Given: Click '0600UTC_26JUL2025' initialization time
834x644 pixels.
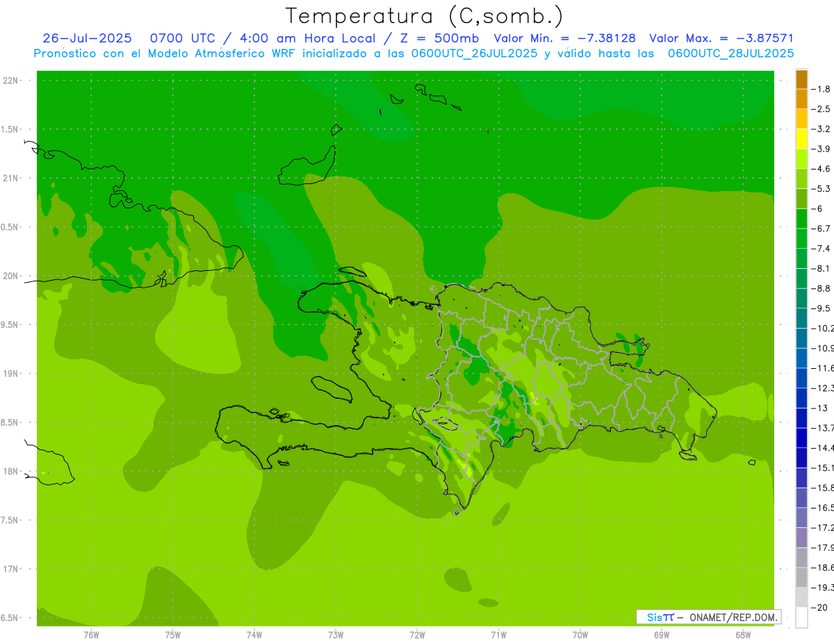Looking at the screenshot, I should pos(474,53).
